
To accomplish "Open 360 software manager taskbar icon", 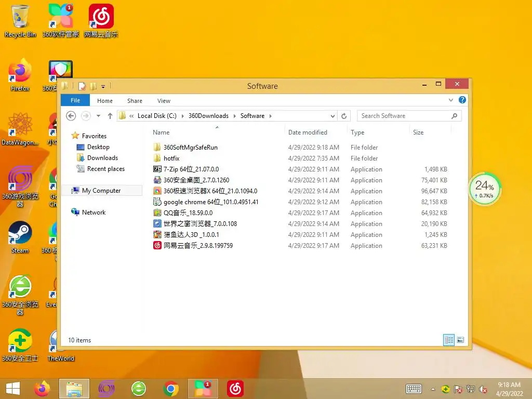I will pos(203,389).
